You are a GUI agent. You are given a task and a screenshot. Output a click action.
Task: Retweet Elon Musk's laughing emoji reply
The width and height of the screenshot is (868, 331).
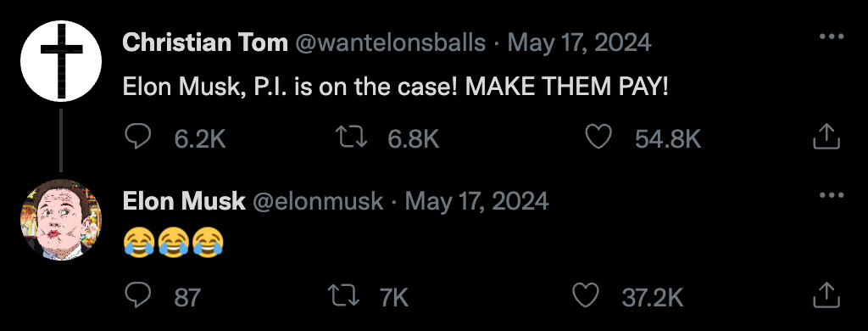(344, 295)
